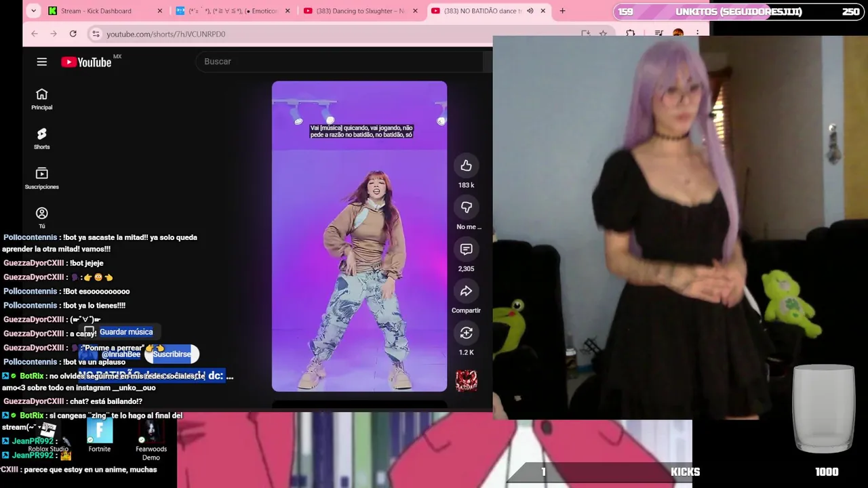Click the '!bot ya lo tienes!!!!' message
868x488 pixels.
(x=64, y=305)
